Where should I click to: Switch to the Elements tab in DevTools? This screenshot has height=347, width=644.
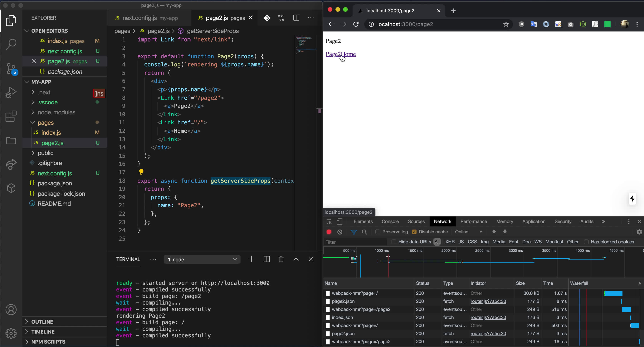coord(363,222)
